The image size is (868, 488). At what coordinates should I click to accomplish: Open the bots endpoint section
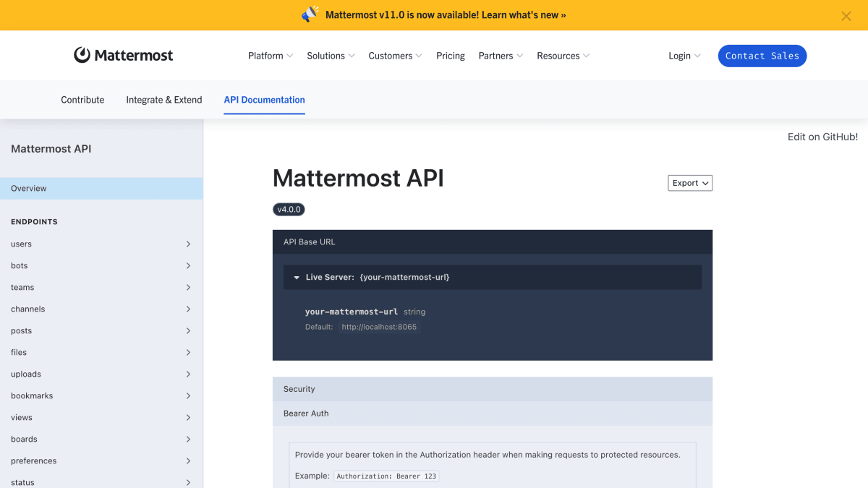[x=101, y=266]
